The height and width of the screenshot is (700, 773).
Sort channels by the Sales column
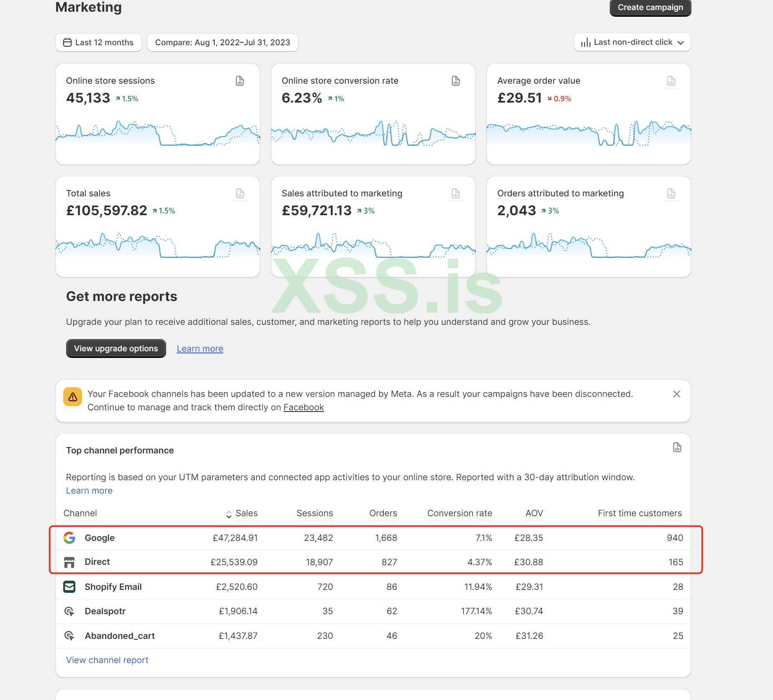click(x=242, y=513)
